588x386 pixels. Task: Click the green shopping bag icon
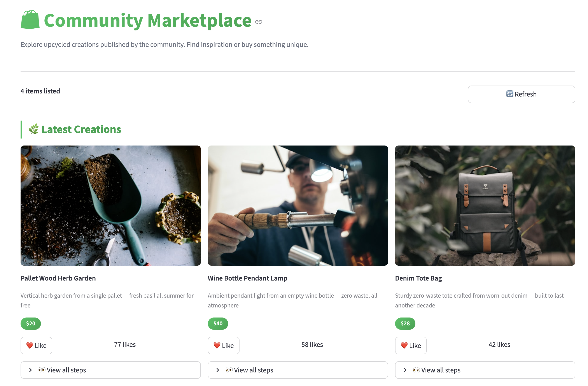30,19
